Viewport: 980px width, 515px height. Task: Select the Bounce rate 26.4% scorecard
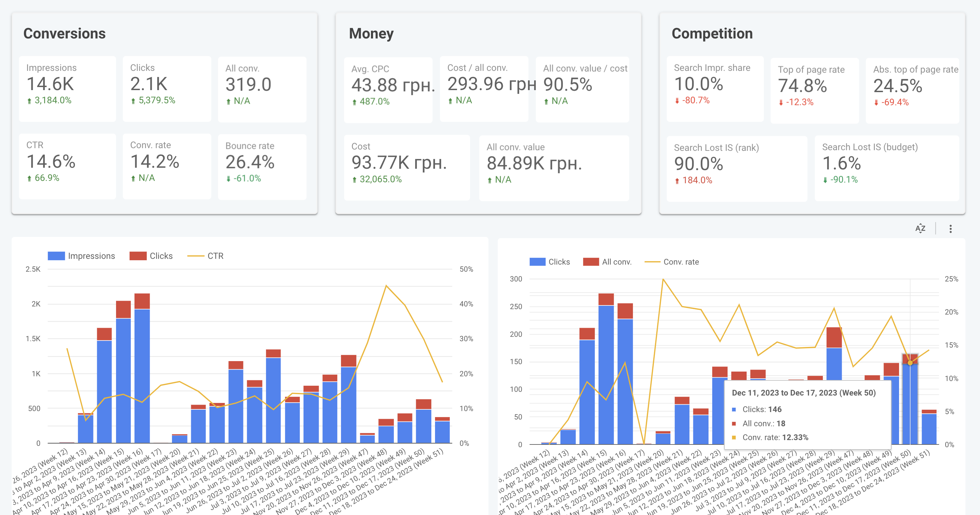tap(262, 167)
